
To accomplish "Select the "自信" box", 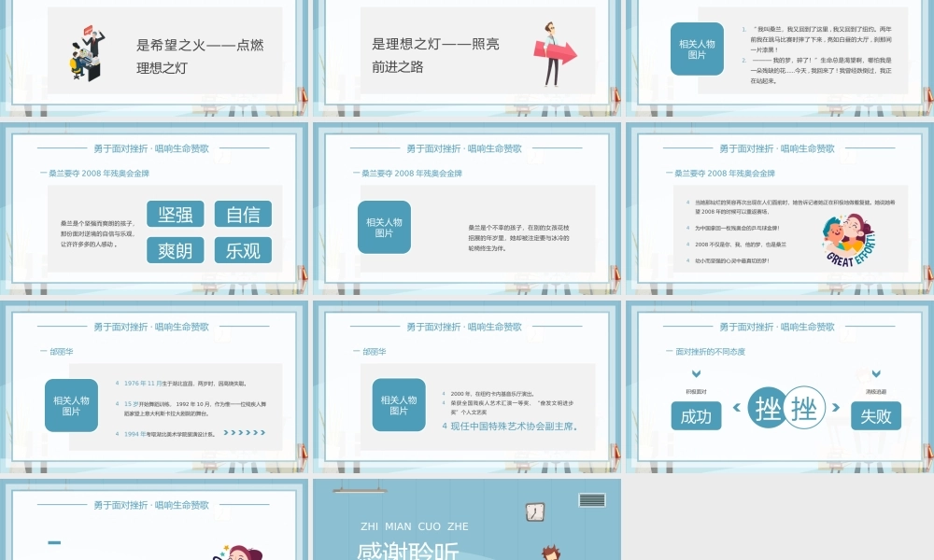I will point(243,215).
